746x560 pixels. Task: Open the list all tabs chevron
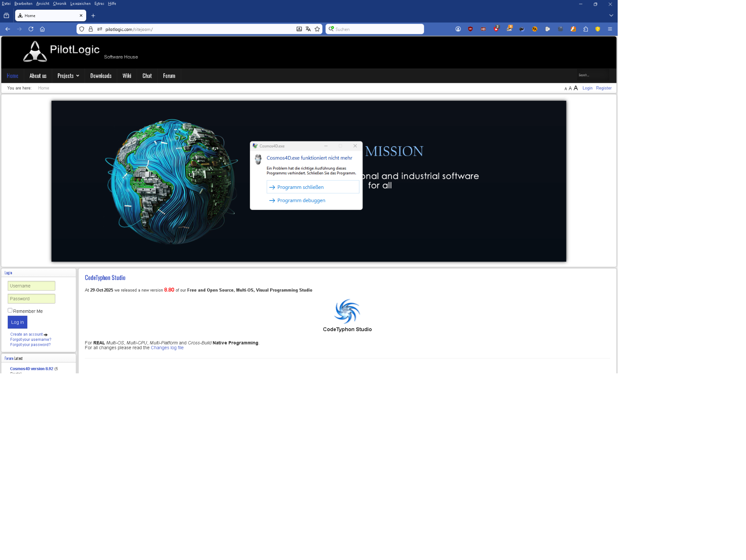[x=611, y=16]
